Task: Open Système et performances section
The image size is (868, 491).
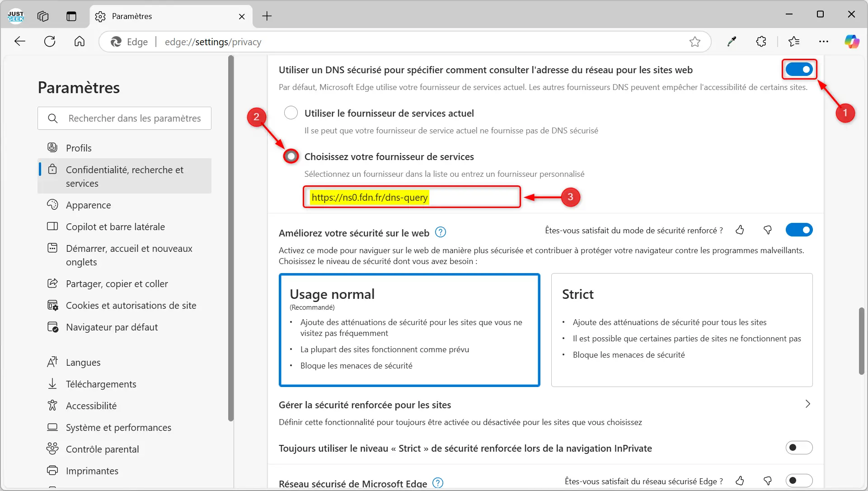Action: point(124,427)
